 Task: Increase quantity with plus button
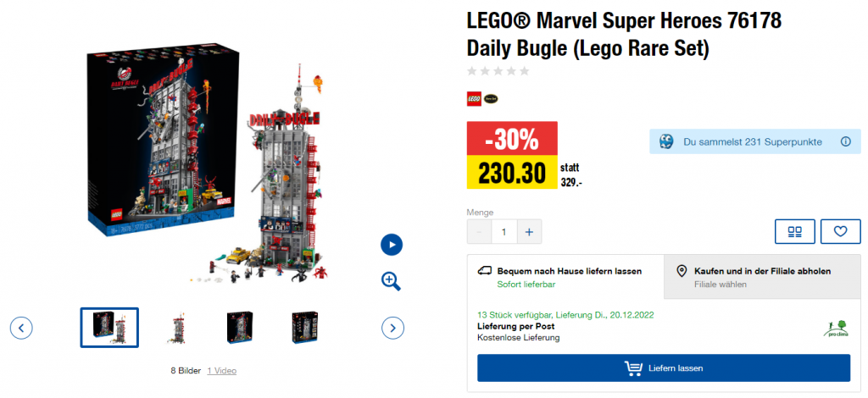tap(529, 231)
